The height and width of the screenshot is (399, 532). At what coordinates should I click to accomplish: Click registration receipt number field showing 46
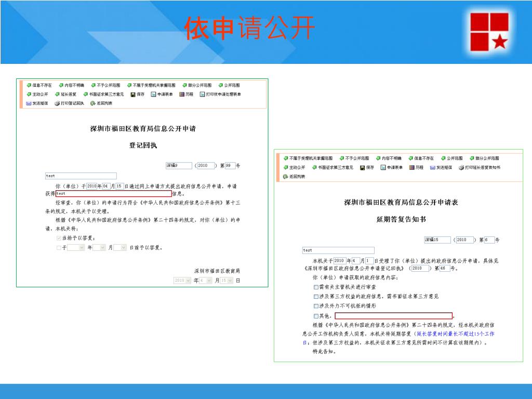pos(445,268)
